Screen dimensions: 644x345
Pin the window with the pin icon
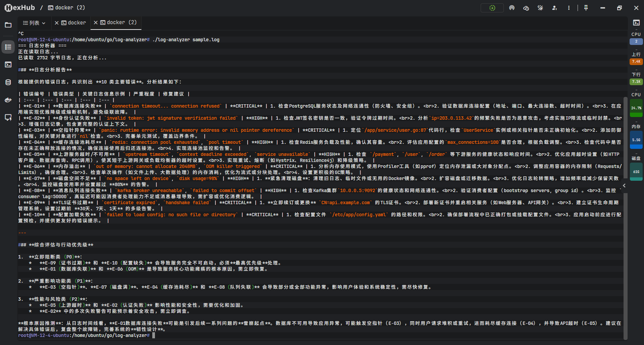pyautogui.click(x=586, y=8)
